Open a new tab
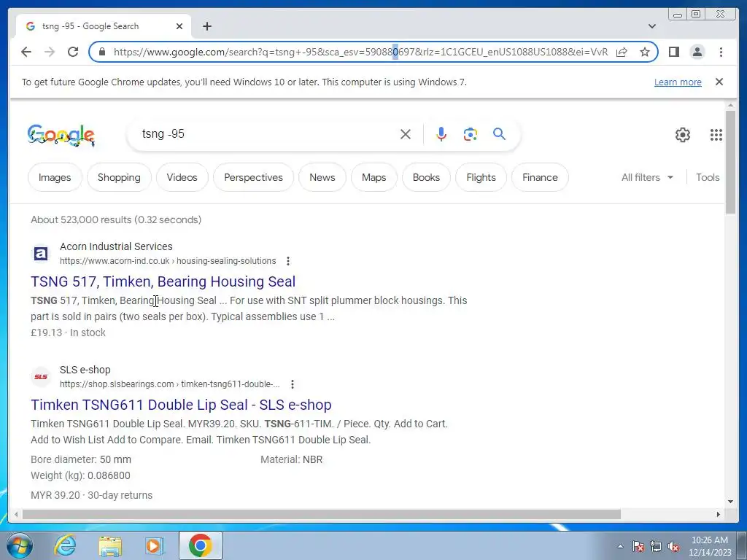 (x=206, y=26)
